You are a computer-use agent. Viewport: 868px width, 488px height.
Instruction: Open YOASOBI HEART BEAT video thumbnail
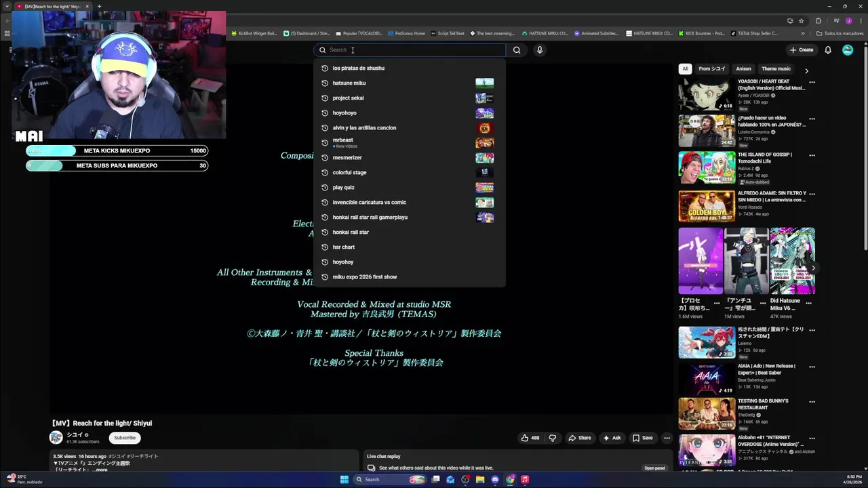[707, 94]
